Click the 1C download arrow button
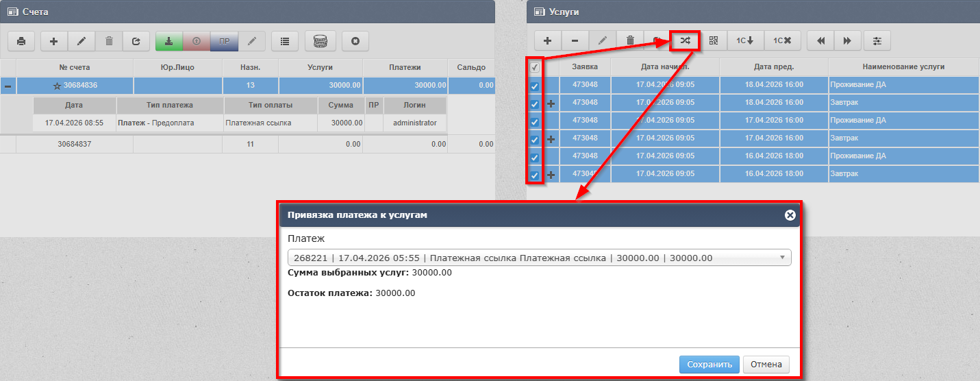980x381 pixels. [745, 40]
